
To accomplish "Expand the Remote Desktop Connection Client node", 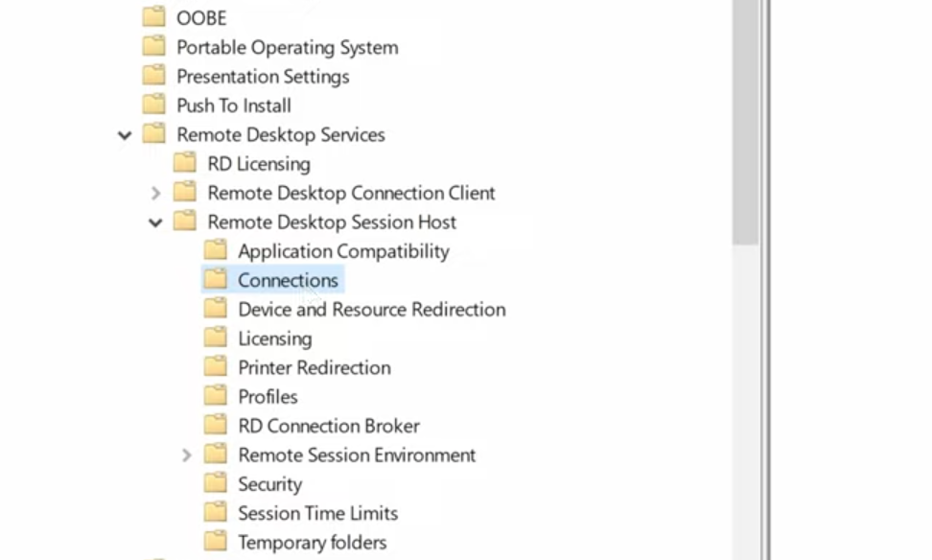I will click(155, 193).
